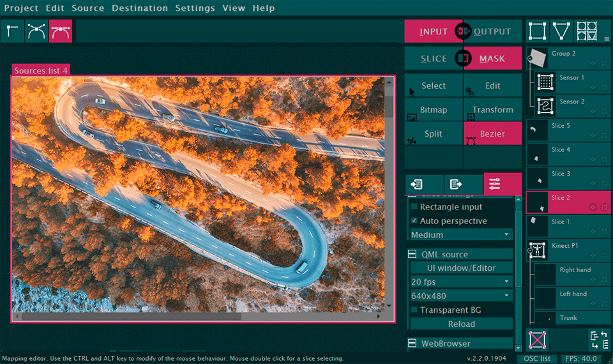Click the add rectangle slice icon

pos(537,31)
